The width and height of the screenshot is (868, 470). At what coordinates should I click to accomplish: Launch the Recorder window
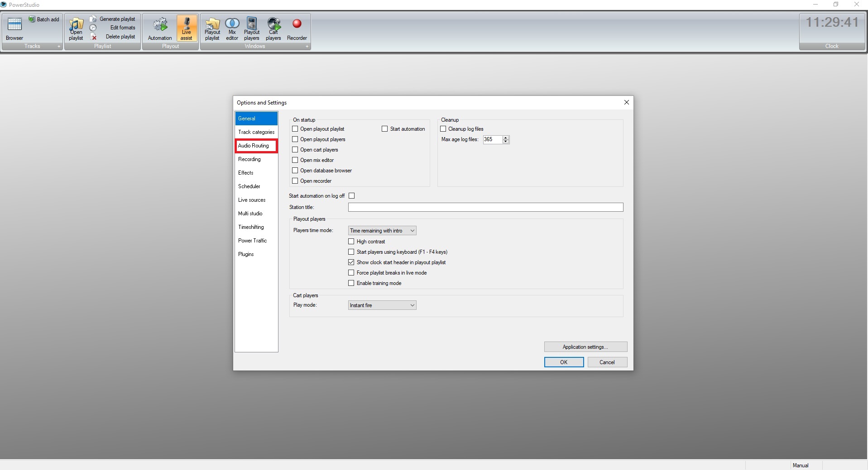click(297, 28)
